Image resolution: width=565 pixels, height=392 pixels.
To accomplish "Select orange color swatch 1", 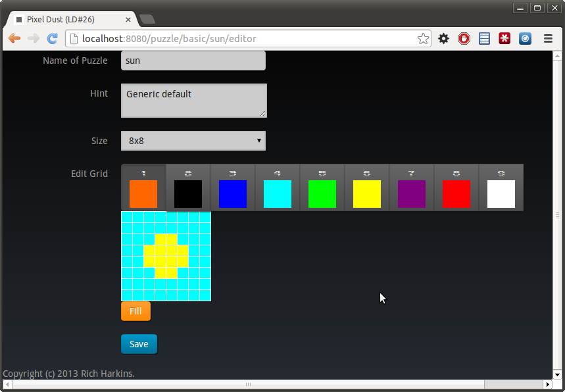I will pyautogui.click(x=143, y=194).
